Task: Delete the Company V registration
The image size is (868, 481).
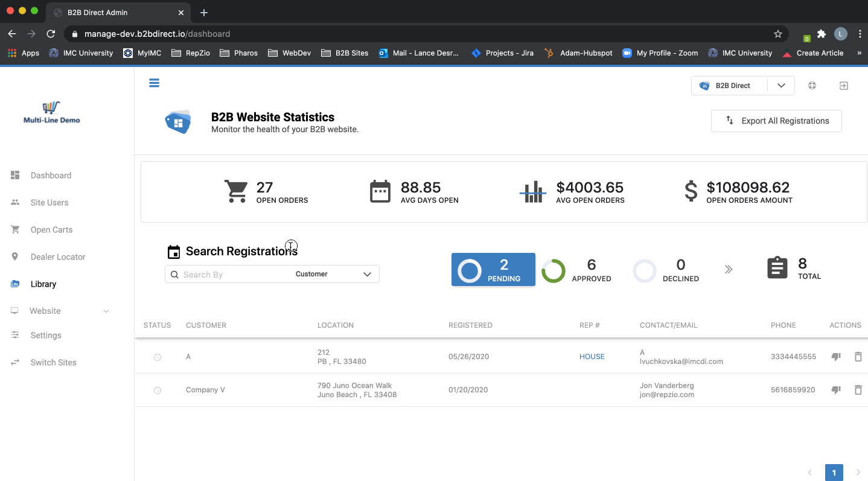Action: [x=858, y=390]
